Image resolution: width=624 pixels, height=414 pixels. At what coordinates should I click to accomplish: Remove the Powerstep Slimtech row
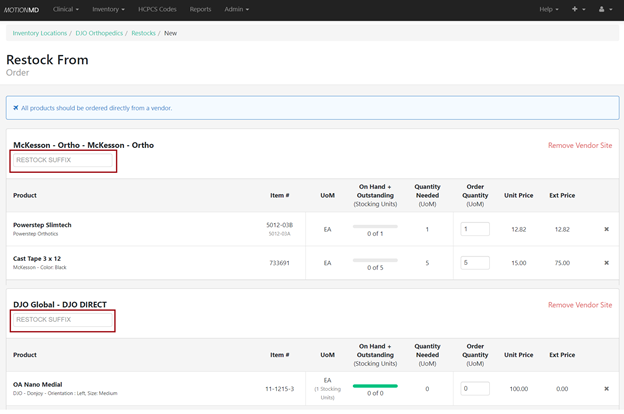[x=606, y=229]
